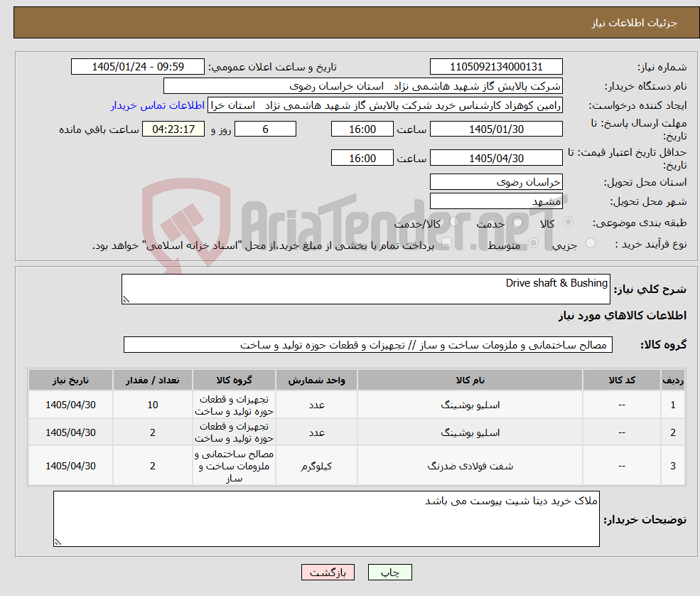Click the request creator field
Viewport: 700px width, 596px height.
384,105
